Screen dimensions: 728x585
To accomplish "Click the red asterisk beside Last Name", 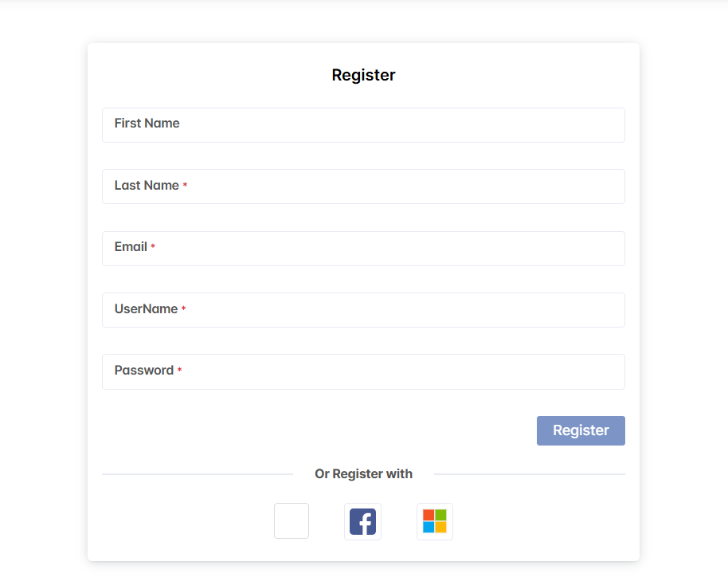I will (x=185, y=186).
